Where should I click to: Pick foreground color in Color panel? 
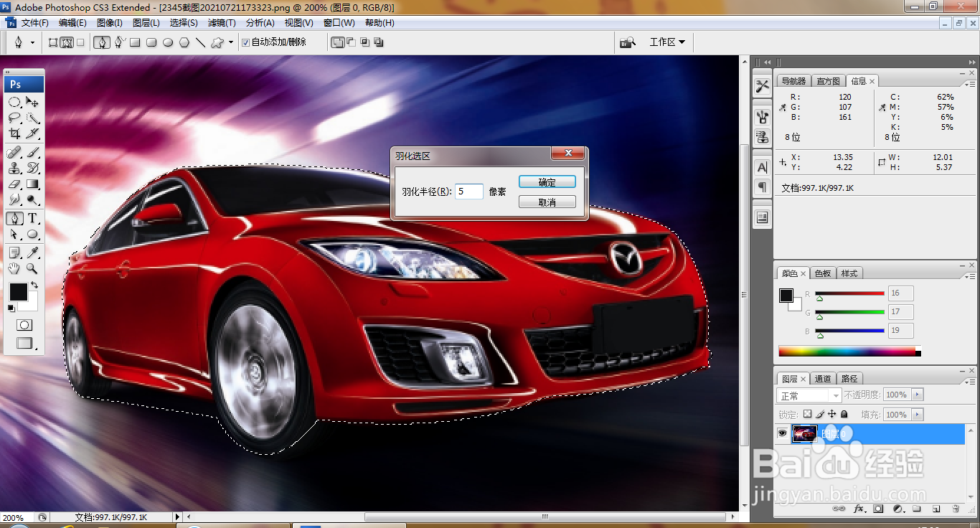786,296
